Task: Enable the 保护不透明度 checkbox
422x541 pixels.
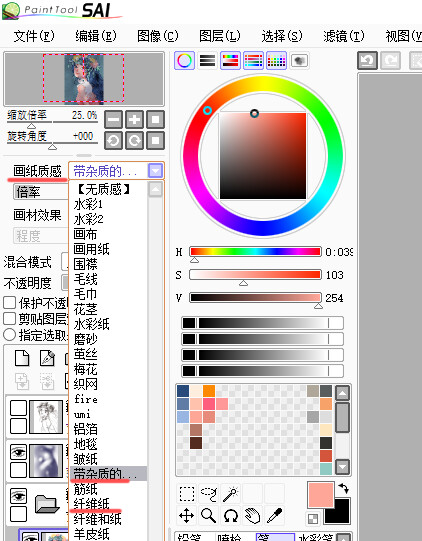Action: tap(9, 303)
